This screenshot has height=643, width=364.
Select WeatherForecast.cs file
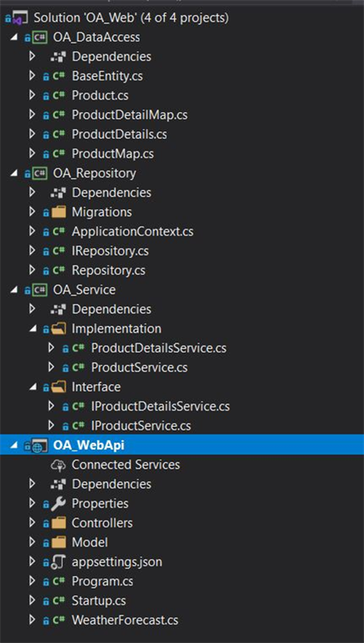point(125,620)
